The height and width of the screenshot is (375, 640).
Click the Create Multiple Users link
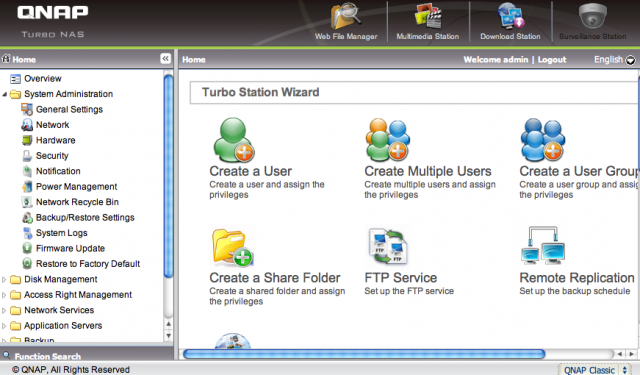tap(428, 171)
